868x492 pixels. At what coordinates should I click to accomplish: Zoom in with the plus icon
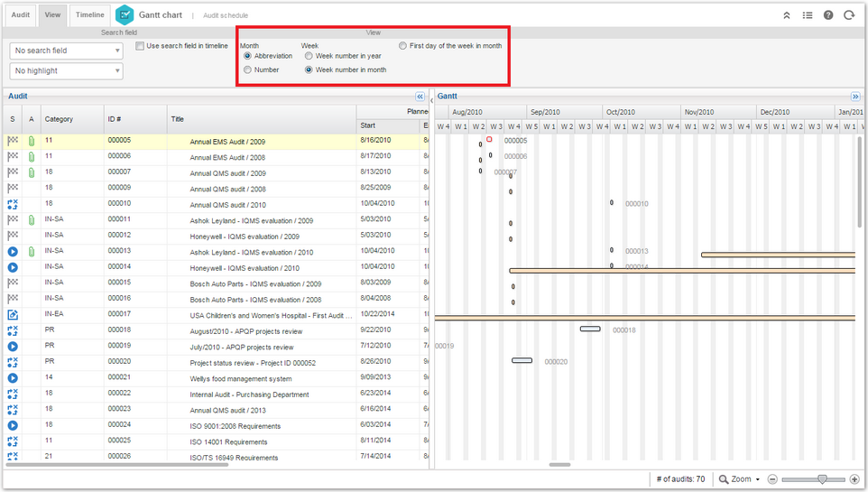854,479
